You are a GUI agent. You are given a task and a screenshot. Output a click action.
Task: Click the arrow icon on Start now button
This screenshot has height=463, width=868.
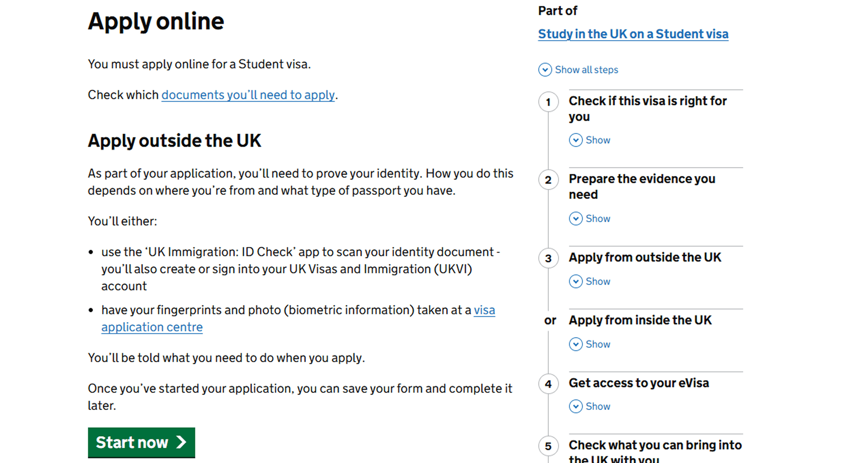(x=181, y=442)
